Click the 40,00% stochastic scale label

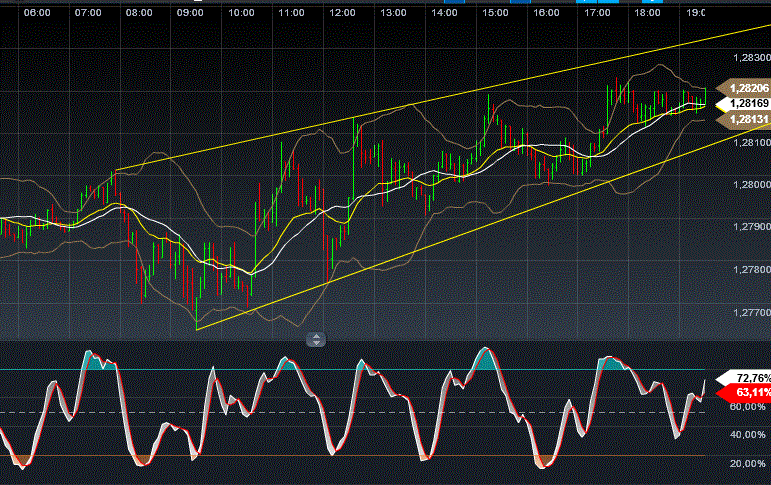click(x=747, y=435)
